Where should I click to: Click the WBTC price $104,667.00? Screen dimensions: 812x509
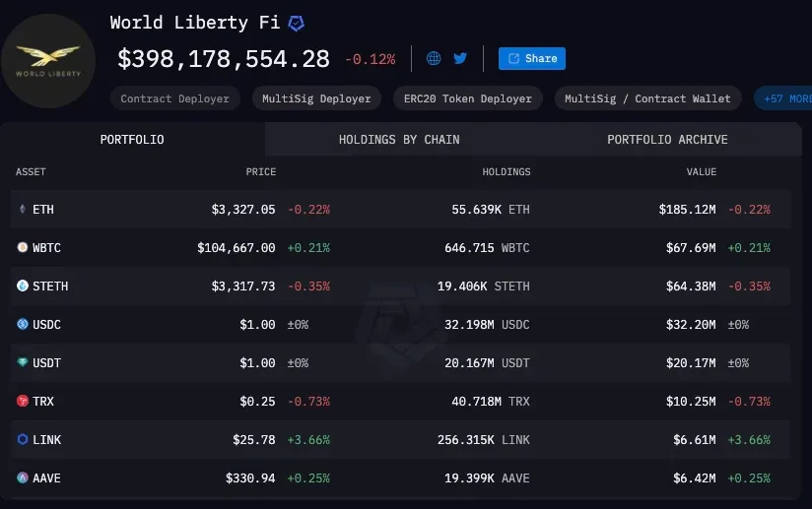237,248
